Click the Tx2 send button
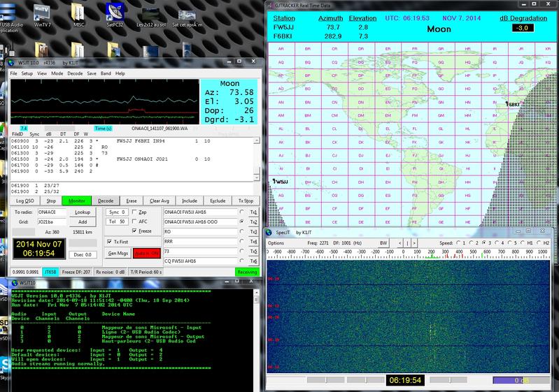559x392 pixels. tap(253, 222)
